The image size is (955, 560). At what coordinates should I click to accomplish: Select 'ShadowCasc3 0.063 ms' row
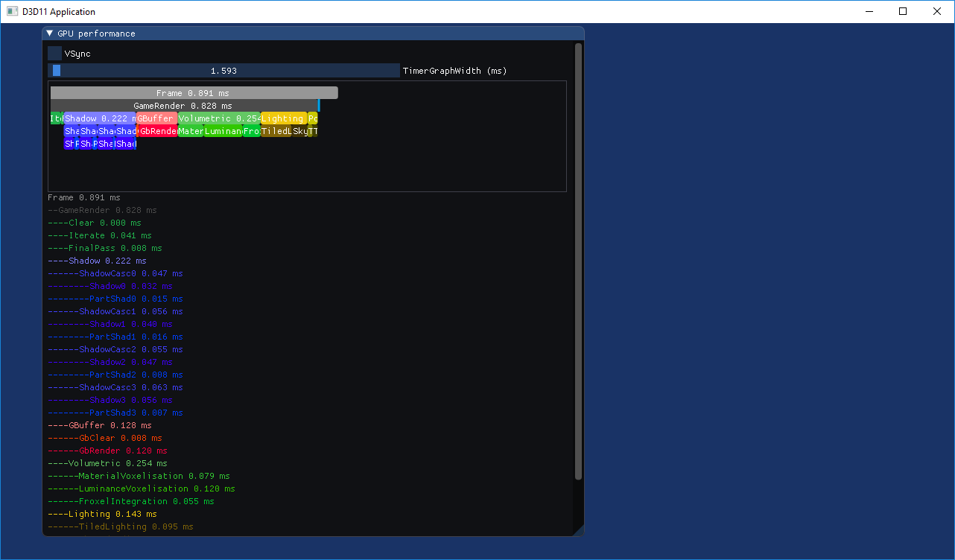click(115, 387)
